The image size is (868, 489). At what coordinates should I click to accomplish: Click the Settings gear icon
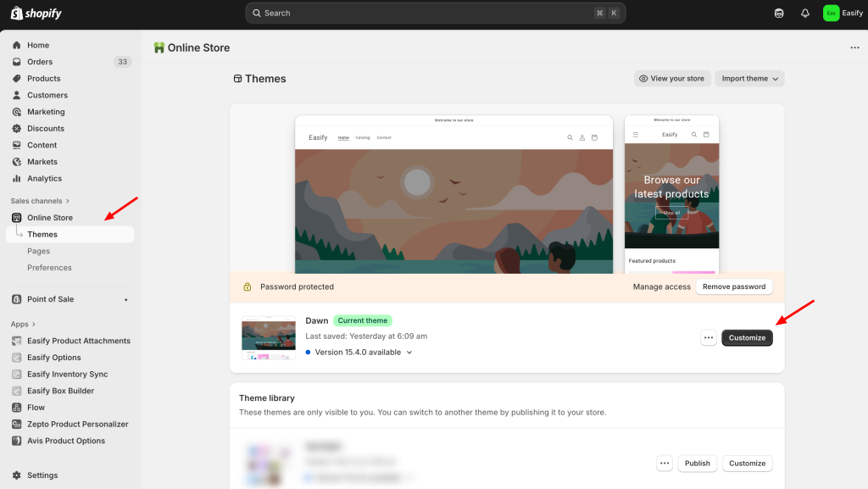pos(17,475)
